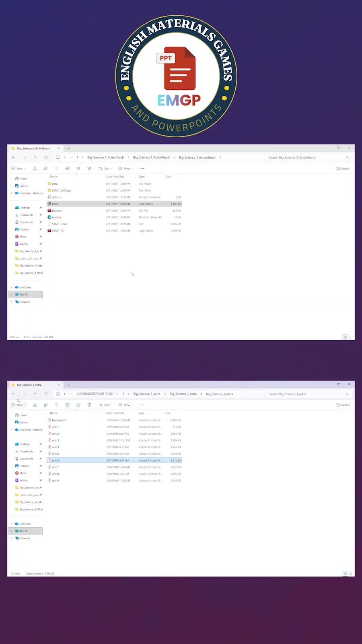362x644 pixels.
Task: Sort by Size column in Big_Science_1_extra window
Action: coord(169,413)
